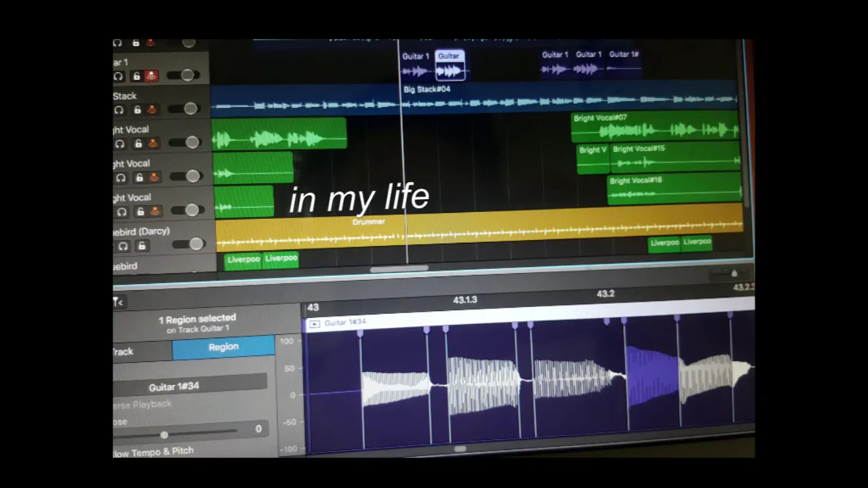Select the Guitar 1# region at the row's end

pyautogui.click(x=623, y=63)
